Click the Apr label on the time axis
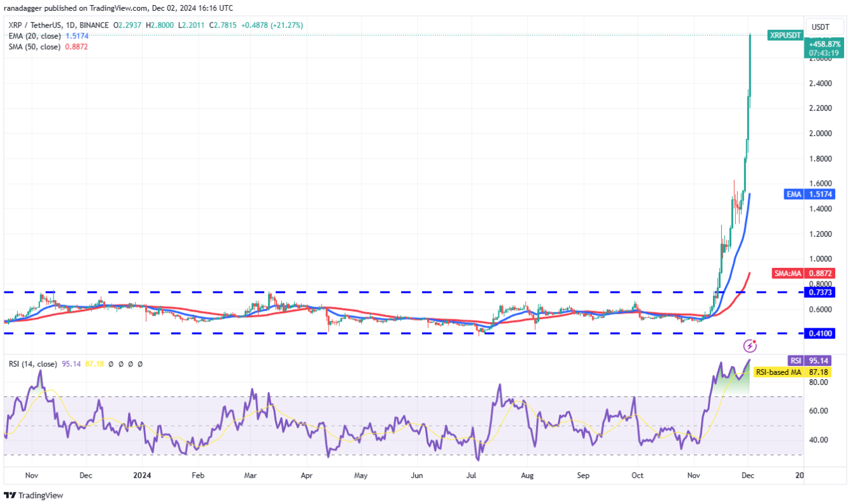Image resolution: width=853 pixels, height=504 pixels. point(306,475)
